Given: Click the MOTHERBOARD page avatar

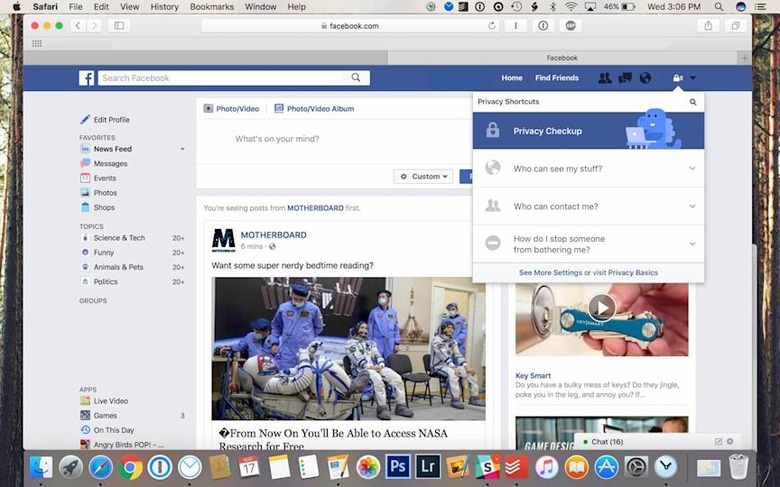Looking at the screenshot, I should [x=223, y=240].
